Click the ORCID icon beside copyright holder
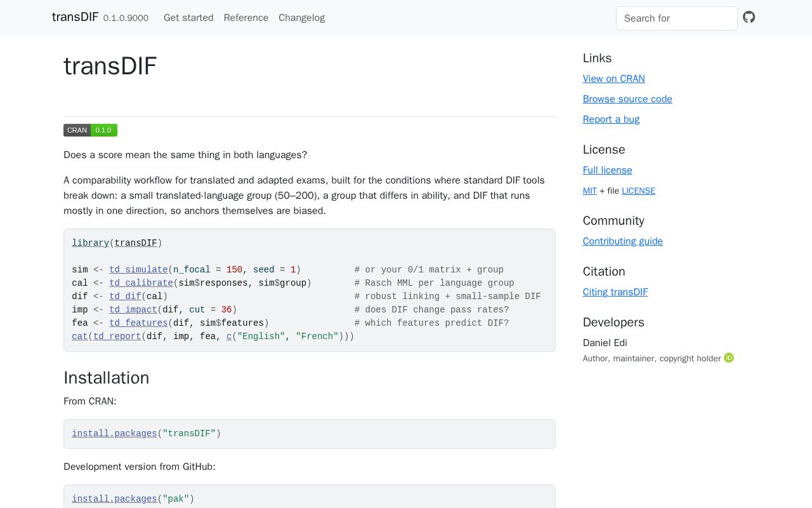Image resolution: width=812 pixels, height=508 pixels. (x=729, y=358)
